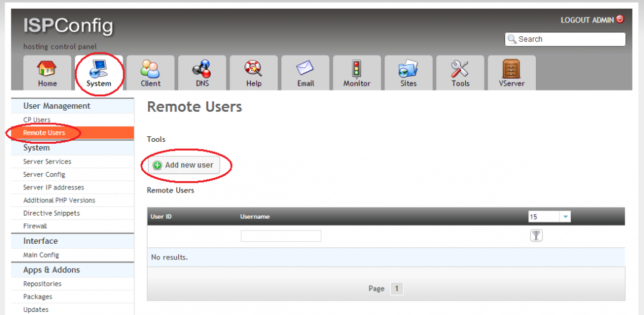Open the Email tab envelope icon

305,68
